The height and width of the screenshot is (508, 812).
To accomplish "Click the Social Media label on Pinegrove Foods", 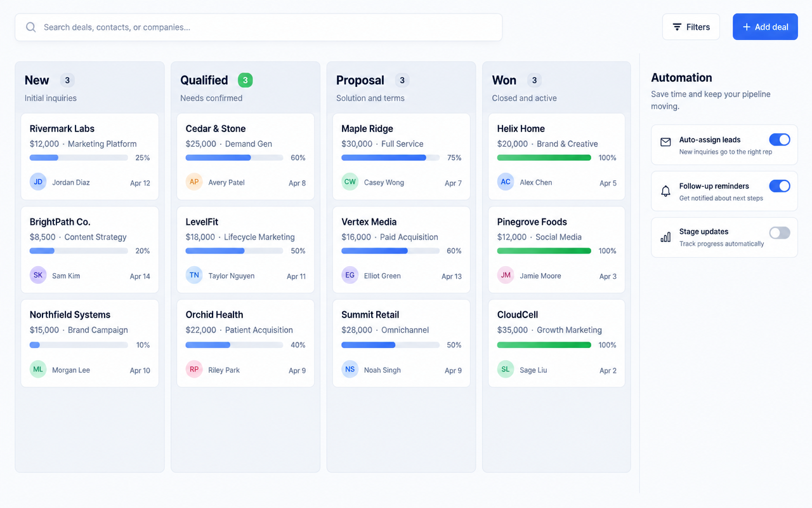I will (x=559, y=237).
